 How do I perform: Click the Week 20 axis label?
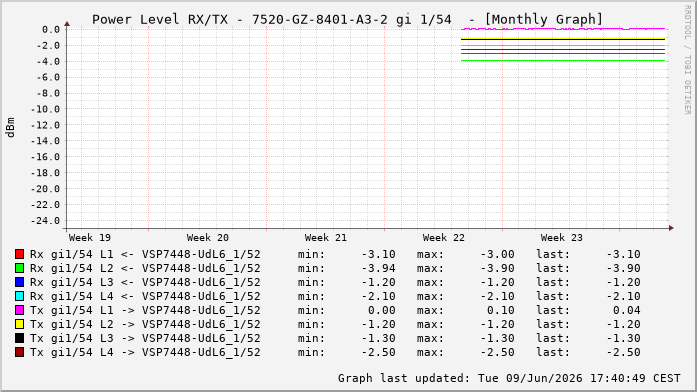tap(208, 238)
